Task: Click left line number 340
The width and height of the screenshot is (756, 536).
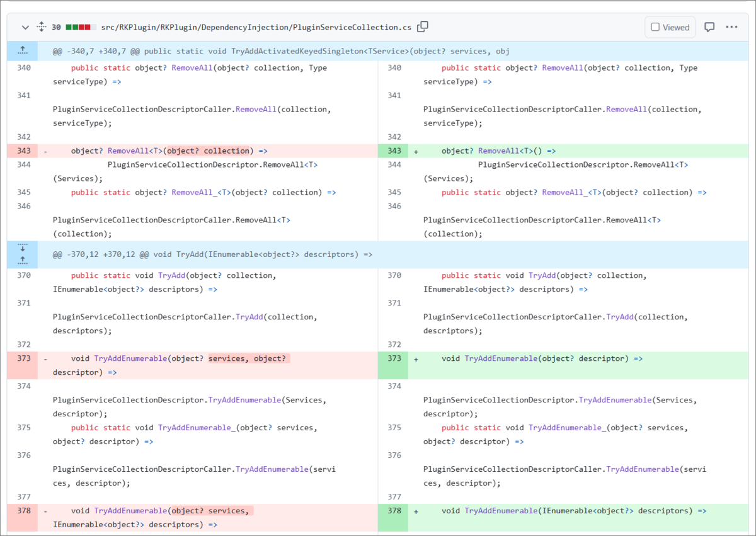Action: [x=23, y=67]
